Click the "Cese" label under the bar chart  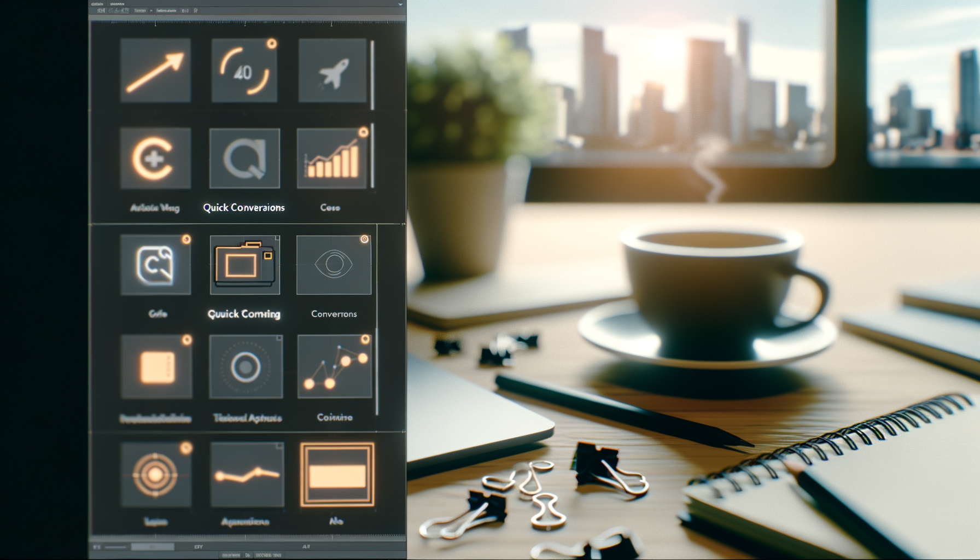[330, 208]
